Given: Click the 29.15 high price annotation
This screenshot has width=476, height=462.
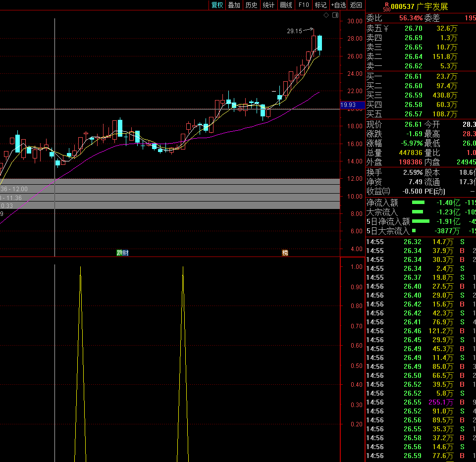Looking at the screenshot, I should pos(295,31).
